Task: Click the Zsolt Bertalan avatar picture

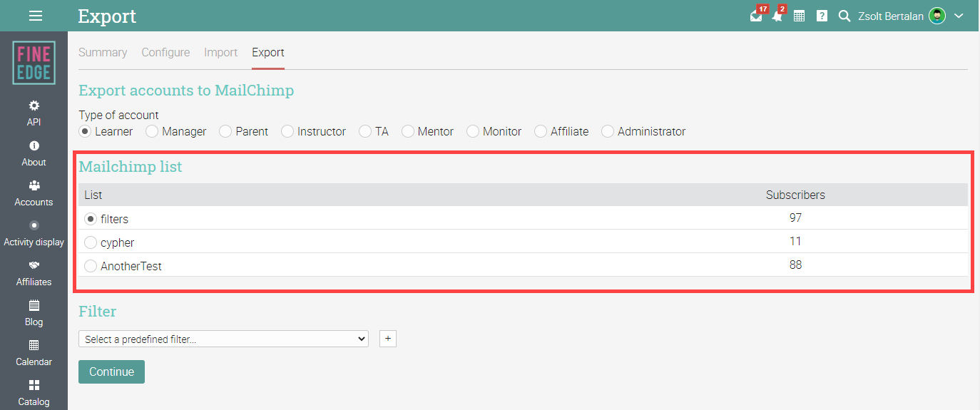Action: [937, 16]
